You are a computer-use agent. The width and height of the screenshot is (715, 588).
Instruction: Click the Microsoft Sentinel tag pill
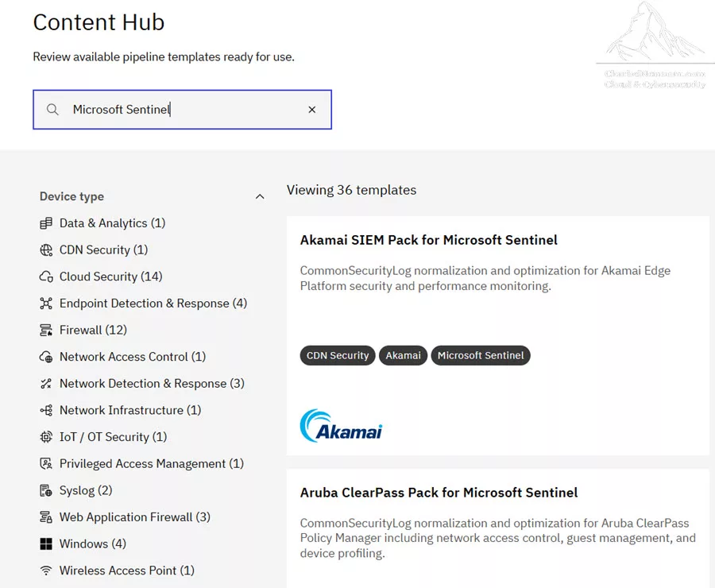[x=481, y=355]
